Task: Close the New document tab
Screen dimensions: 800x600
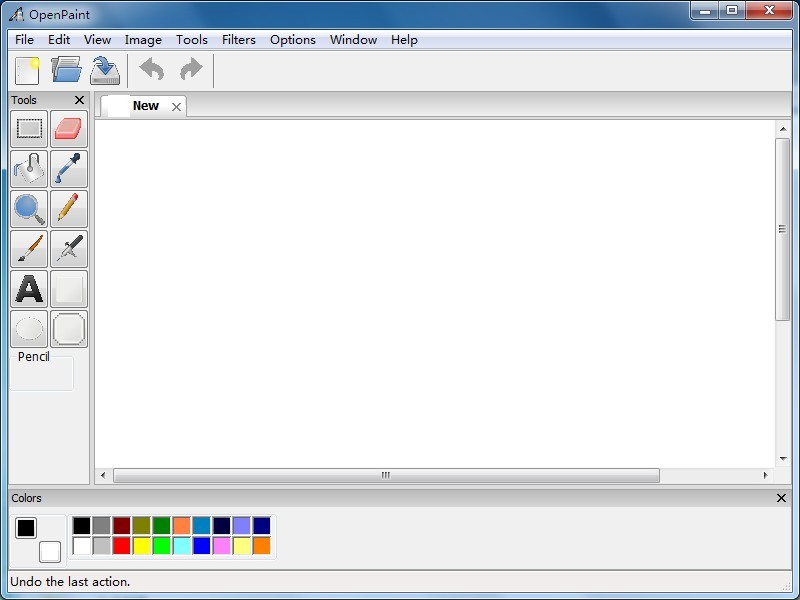Action: [x=177, y=107]
